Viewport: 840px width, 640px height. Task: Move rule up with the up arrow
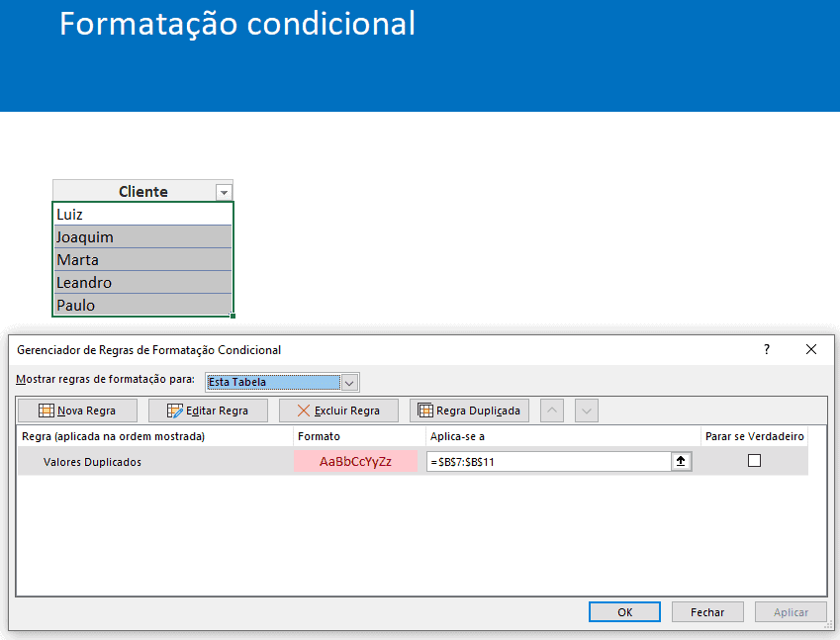[552, 411]
